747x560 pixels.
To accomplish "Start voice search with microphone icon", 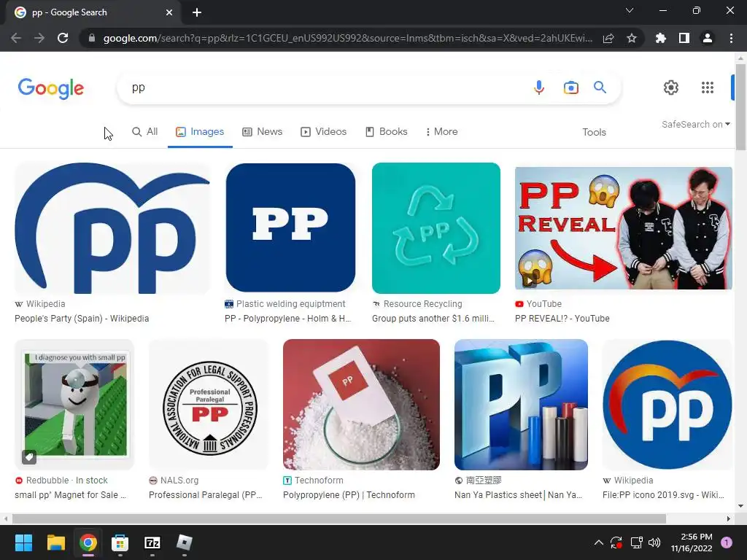I will (x=539, y=87).
